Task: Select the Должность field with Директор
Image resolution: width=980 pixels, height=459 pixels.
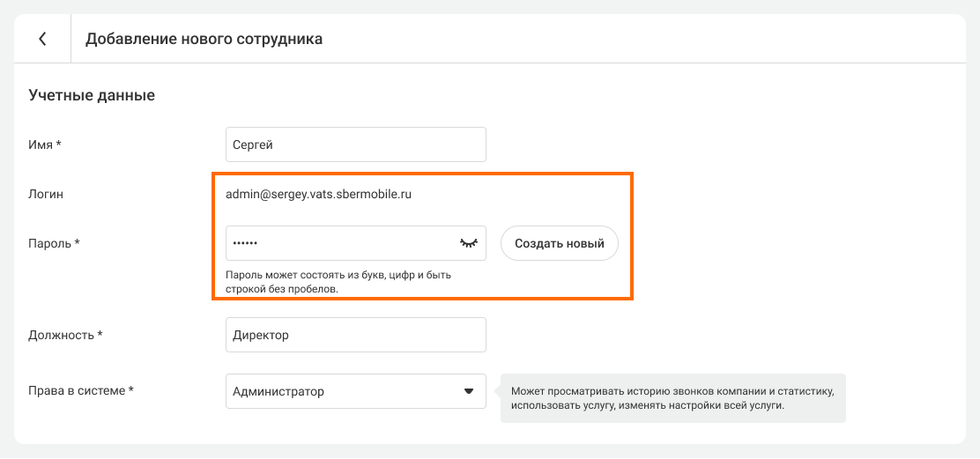Action: (x=355, y=335)
